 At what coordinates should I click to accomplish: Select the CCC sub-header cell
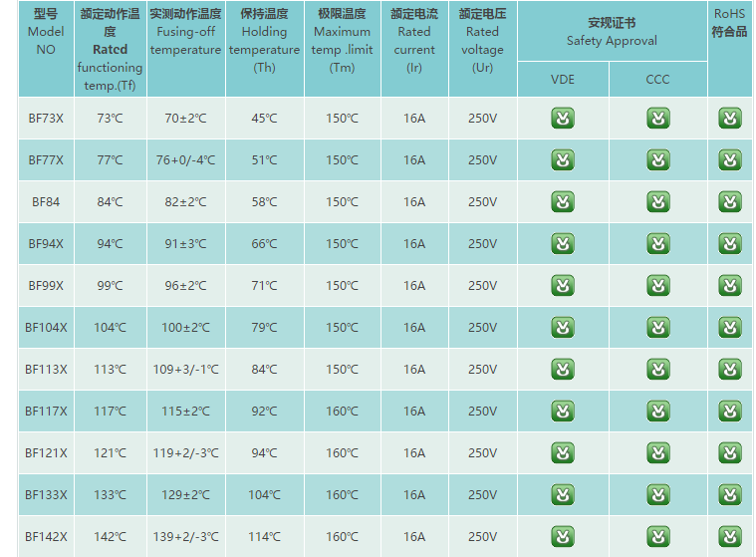click(658, 80)
